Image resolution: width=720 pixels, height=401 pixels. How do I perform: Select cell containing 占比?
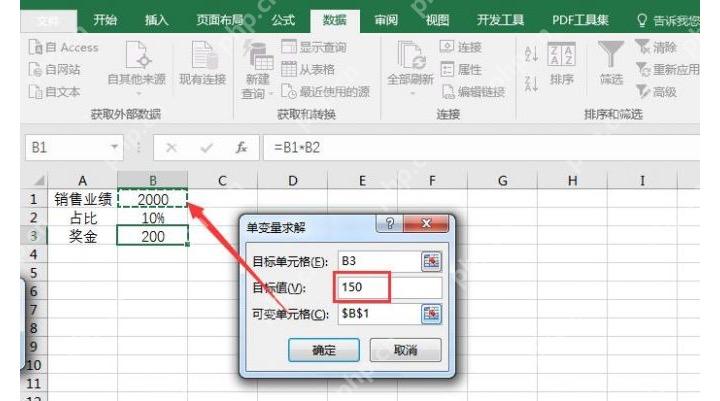pos(83,217)
